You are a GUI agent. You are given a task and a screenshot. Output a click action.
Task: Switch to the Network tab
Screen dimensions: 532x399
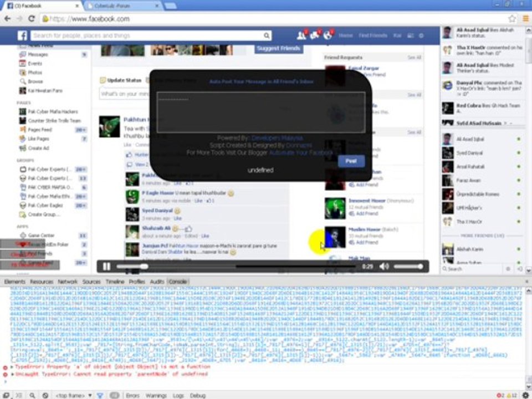68,282
